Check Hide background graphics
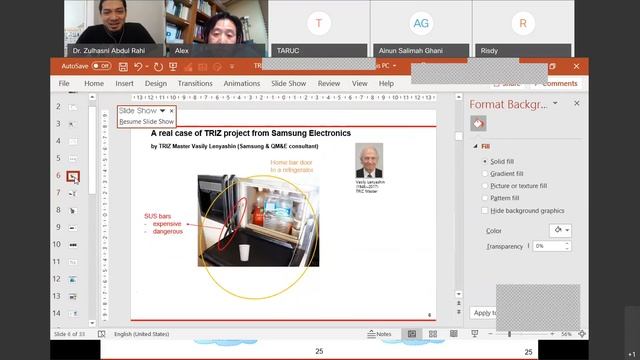The height and width of the screenshot is (360, 640). tap(484, 211)
